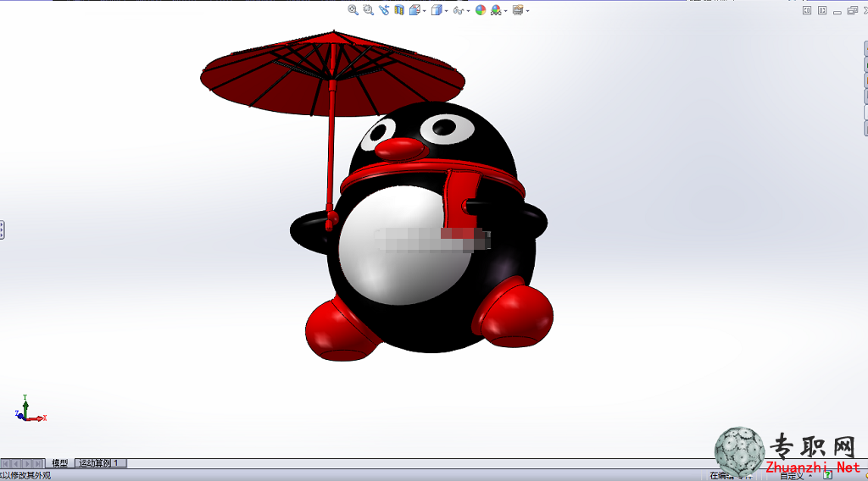
Task: Click the Zoom to Fit magnifier icon
Action: [x=353, y=10]
